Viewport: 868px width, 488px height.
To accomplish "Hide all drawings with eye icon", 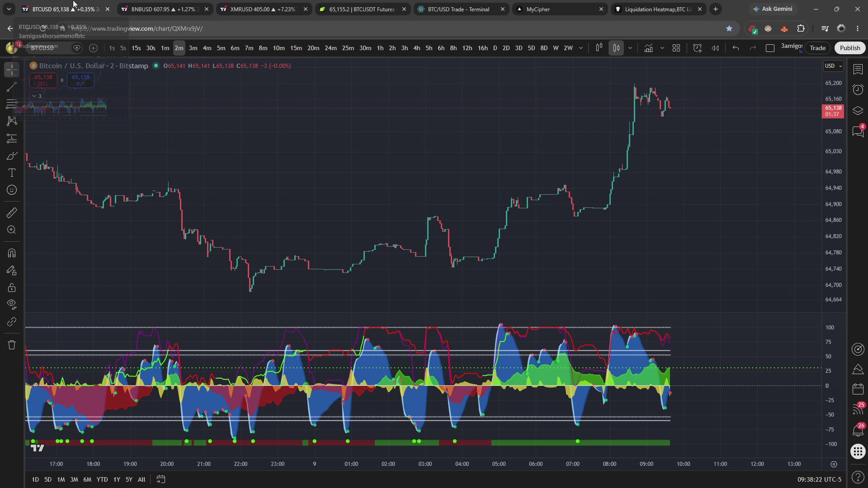I will (x=12, y=305).
